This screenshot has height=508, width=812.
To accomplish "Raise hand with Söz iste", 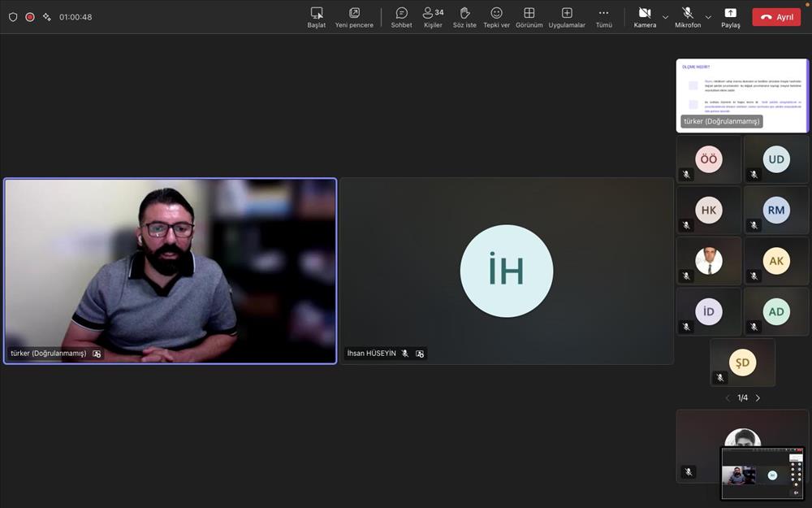I will 464,17.
